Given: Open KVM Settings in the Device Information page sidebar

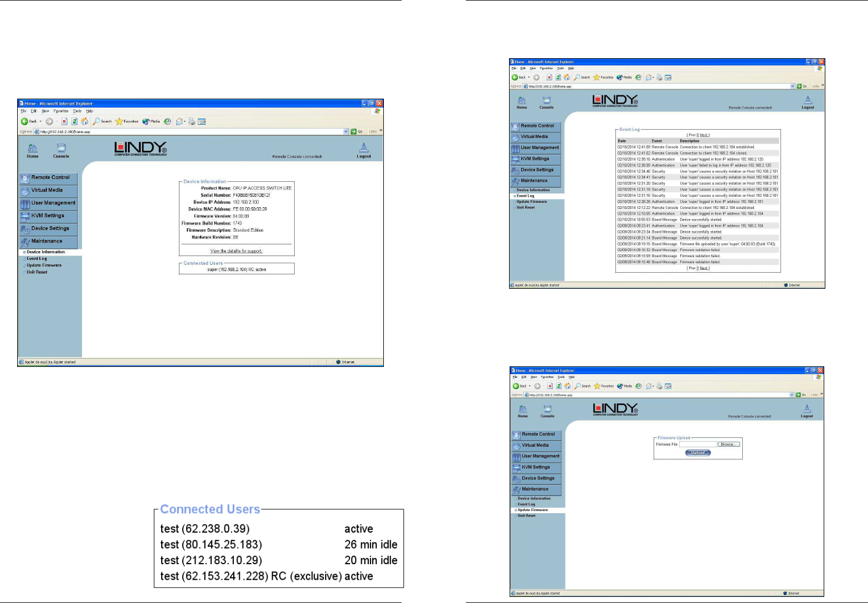Looking at the screenshot, I should tap(49, 216).
